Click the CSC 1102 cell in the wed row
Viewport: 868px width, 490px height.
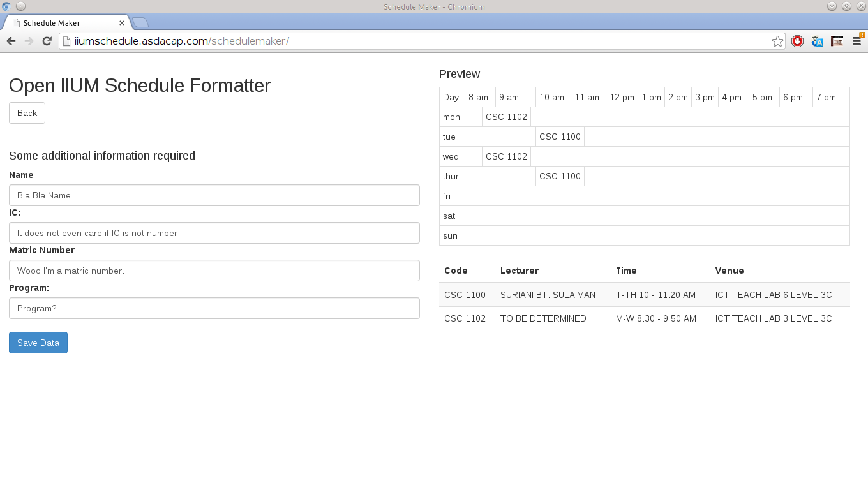pos(507,156)
